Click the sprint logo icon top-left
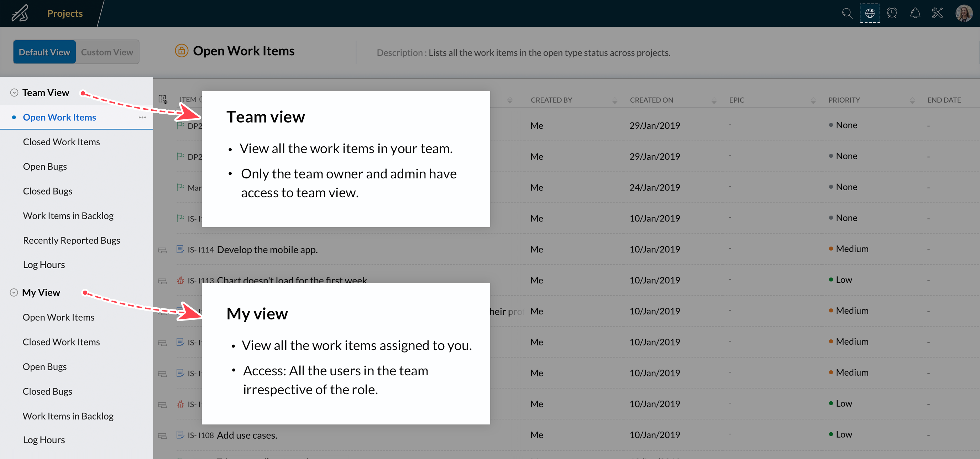This screenshot has height=459, width=980. click(x=20, y=14)
